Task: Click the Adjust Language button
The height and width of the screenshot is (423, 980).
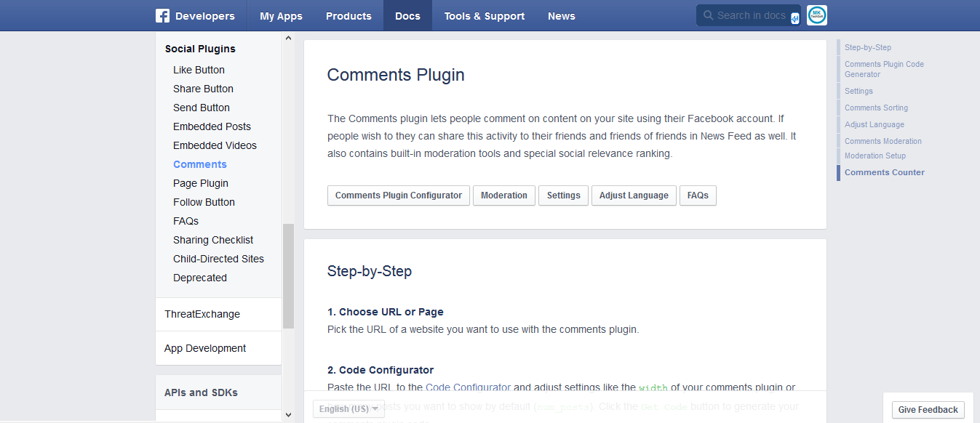Action: click(x=634, y=196)
